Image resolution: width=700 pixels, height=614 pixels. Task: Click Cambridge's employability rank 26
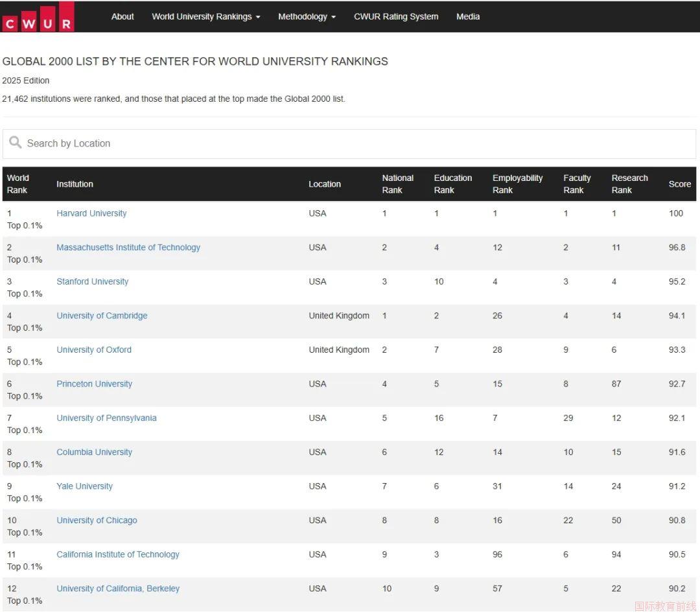497,316
